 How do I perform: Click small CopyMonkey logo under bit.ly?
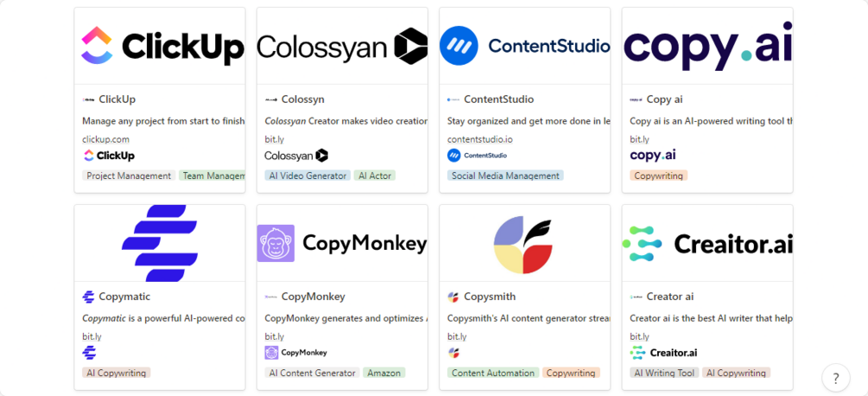coord(295,353)
